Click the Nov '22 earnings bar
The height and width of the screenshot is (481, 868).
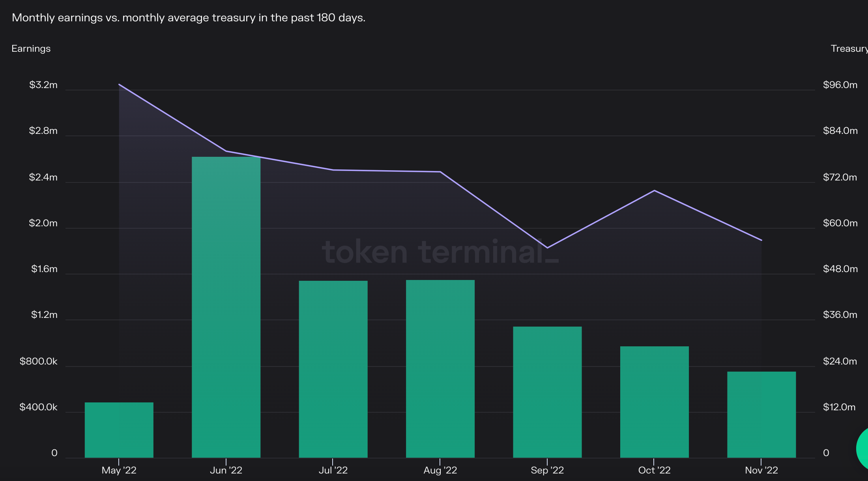pos(761,415)
